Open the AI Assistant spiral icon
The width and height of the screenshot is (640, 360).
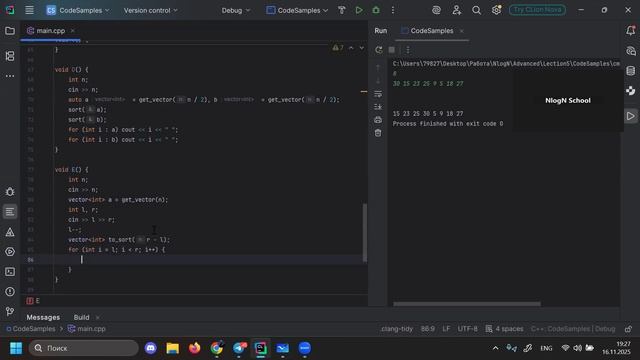pyautogui.click(x=436, y=10)
